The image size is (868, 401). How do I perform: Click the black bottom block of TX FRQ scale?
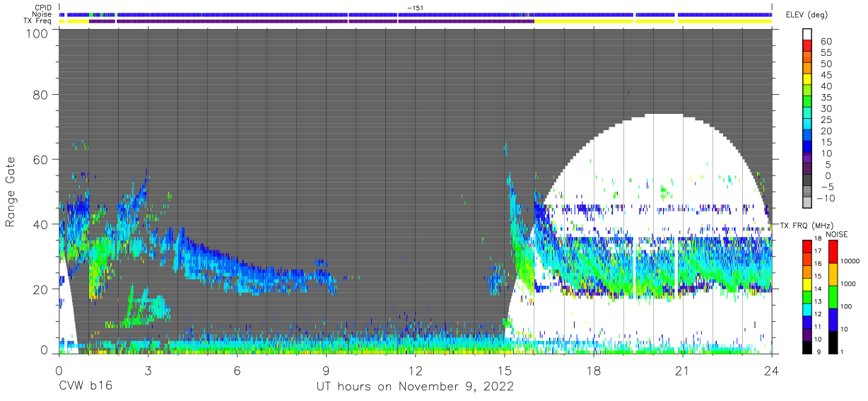[807, 346]
